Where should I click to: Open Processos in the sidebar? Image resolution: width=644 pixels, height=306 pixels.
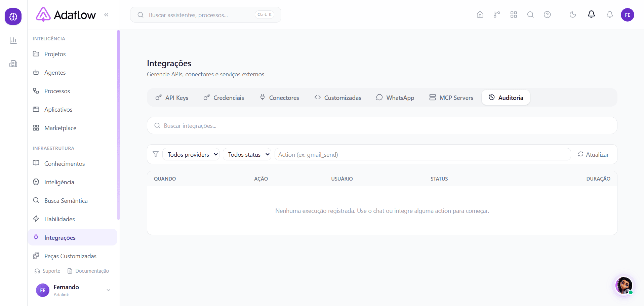pyautogui.click(x=72, y=91)
